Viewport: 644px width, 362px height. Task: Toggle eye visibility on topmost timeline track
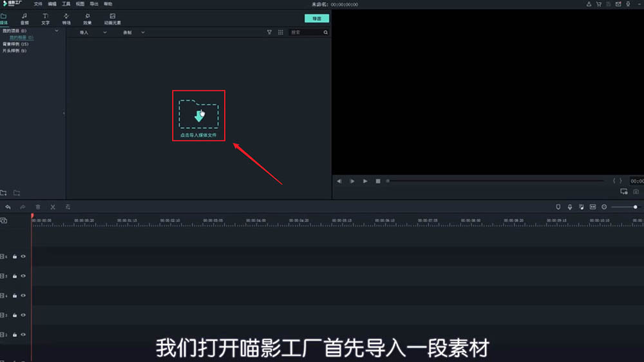pyautogui.click(x=23, y=256)
